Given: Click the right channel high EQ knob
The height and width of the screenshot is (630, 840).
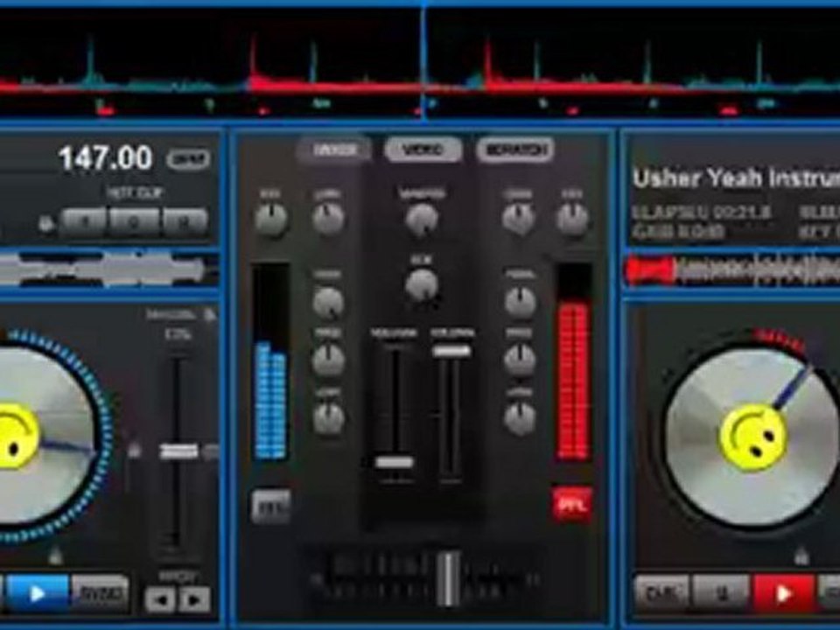Looking at the screenshot, I should coord(520,302).
